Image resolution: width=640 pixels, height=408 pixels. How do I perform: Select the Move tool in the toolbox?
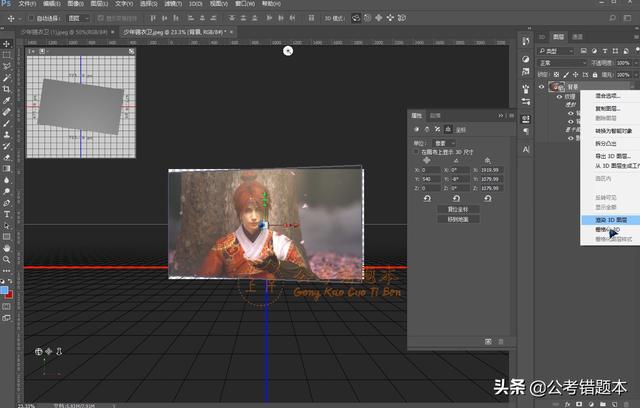pyautogui.click(x=7, y=44)
